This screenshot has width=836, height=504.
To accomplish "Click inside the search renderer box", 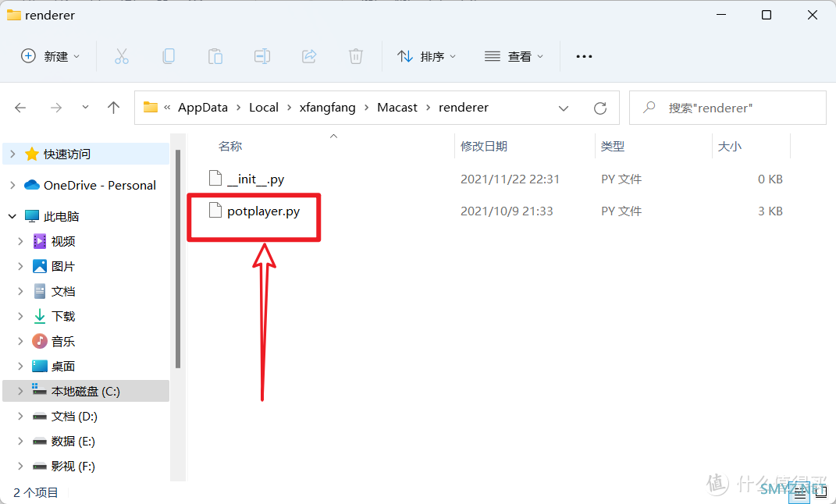I will [x=727, y=108].
